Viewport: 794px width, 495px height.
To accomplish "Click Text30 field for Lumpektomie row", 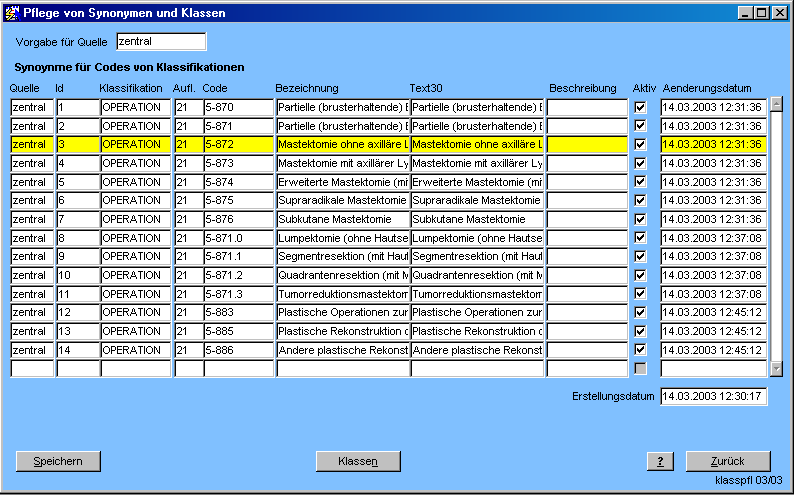I will point(476,238).
